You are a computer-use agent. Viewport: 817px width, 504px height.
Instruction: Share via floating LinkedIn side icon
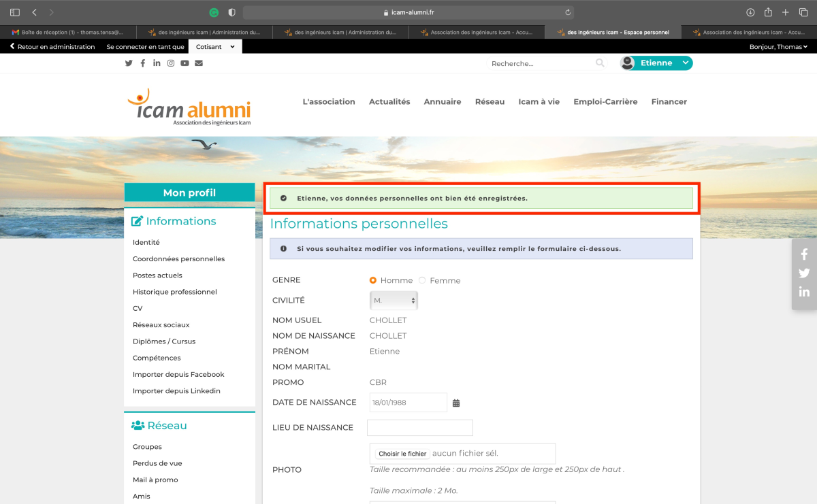click(x=804, y=292)
